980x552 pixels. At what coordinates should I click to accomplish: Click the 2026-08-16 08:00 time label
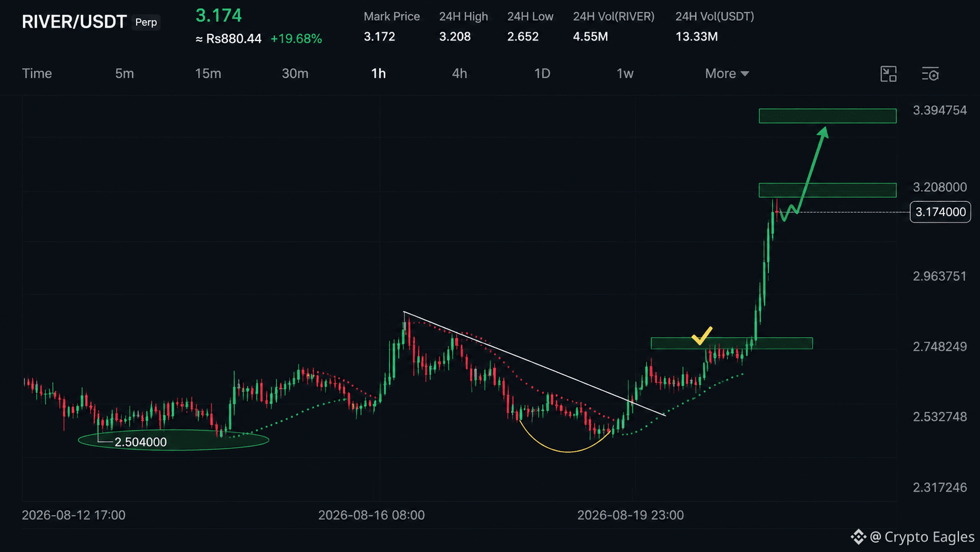coord(371,515)
